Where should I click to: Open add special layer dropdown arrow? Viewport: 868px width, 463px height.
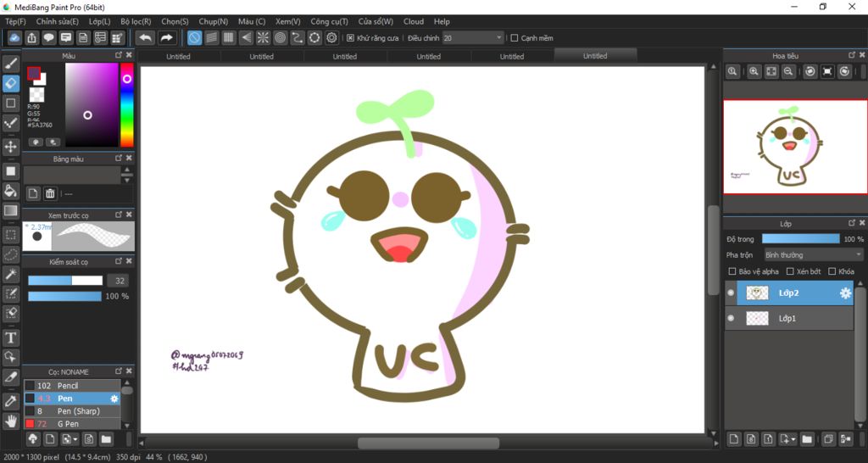[x=793, y=439]
